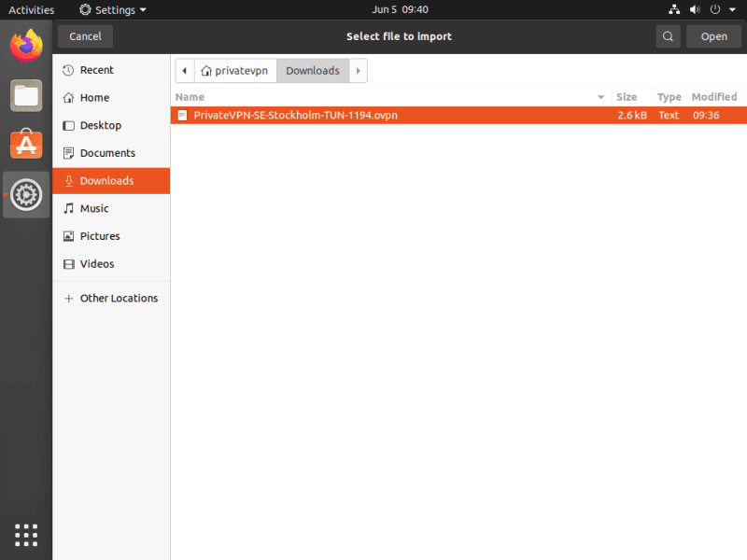
Task: Show Applications grid in the dock
Action: point(26,534)
